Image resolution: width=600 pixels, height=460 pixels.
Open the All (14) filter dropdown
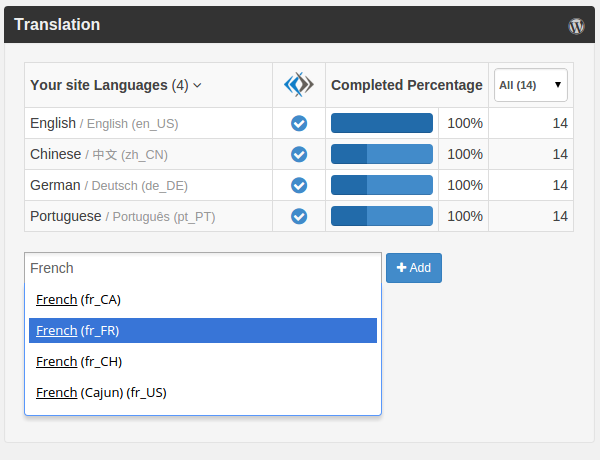(x=530, y=85)
